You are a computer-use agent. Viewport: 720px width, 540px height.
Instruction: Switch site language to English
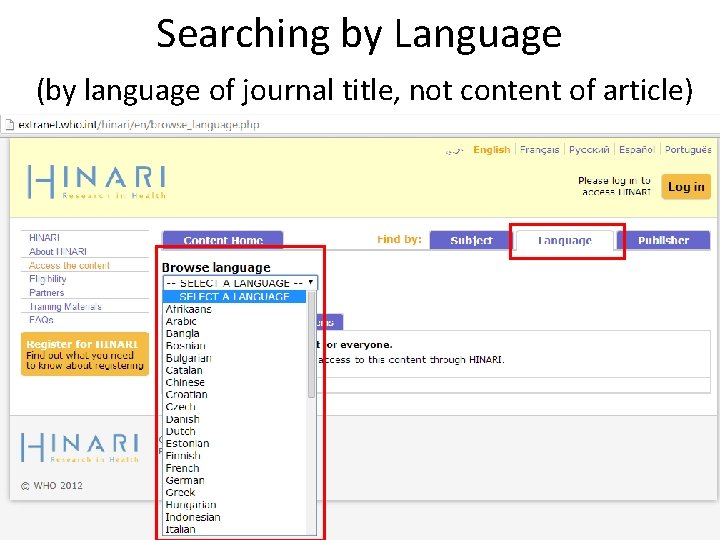point(491,150)
